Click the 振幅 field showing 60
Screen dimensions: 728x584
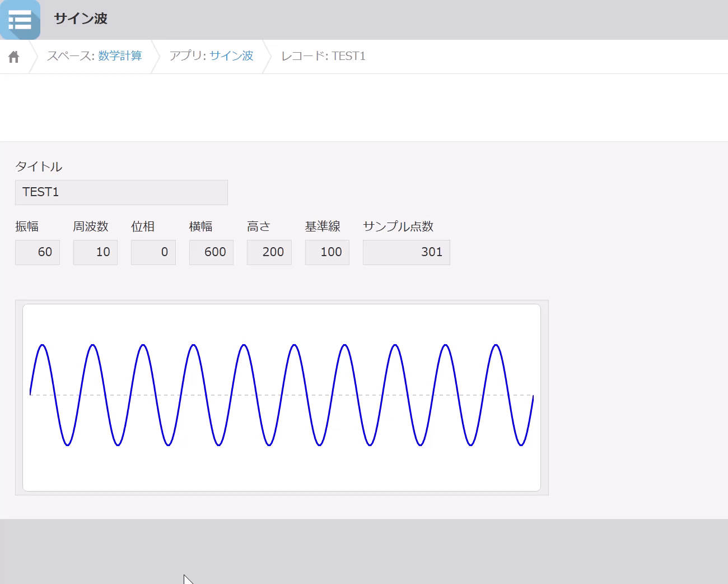38,252
